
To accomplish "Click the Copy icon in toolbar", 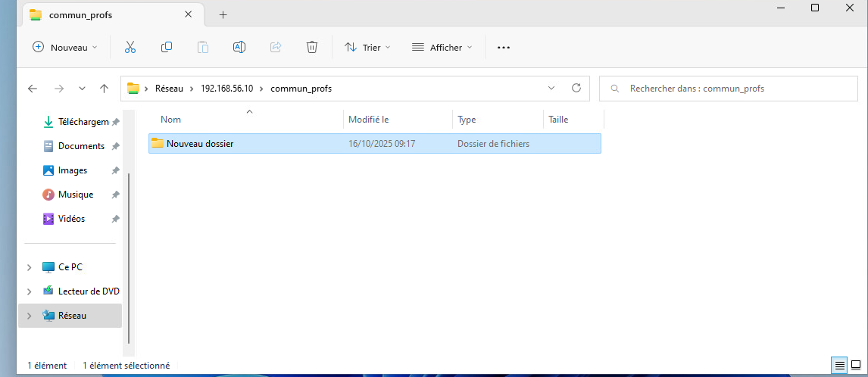I will pos(167,47).
